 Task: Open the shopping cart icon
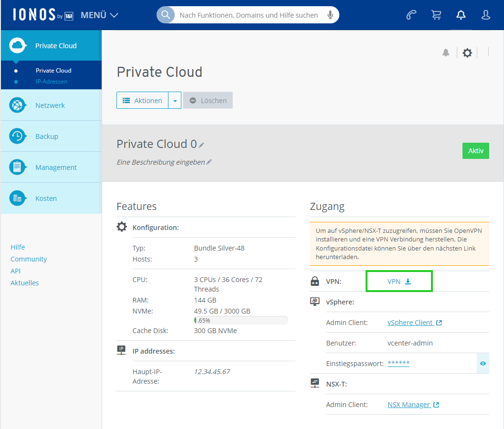[x=436, y=15]
